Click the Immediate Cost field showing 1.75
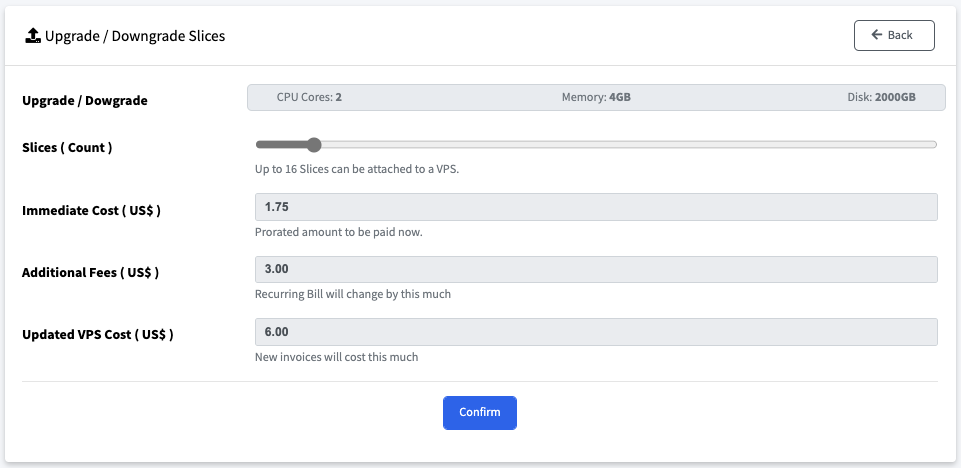Image resolution: width=961 pixels, height=468 pixels. click(x=596, y=207)
